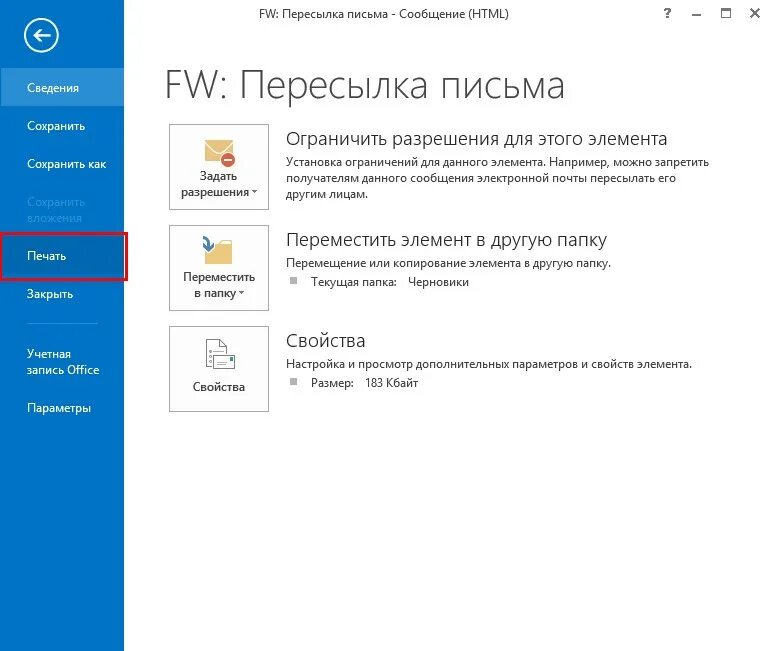Click the FW: Пересылка письма title heading
The width and height of the screenshot is (769, 651).
pos(364,85)
